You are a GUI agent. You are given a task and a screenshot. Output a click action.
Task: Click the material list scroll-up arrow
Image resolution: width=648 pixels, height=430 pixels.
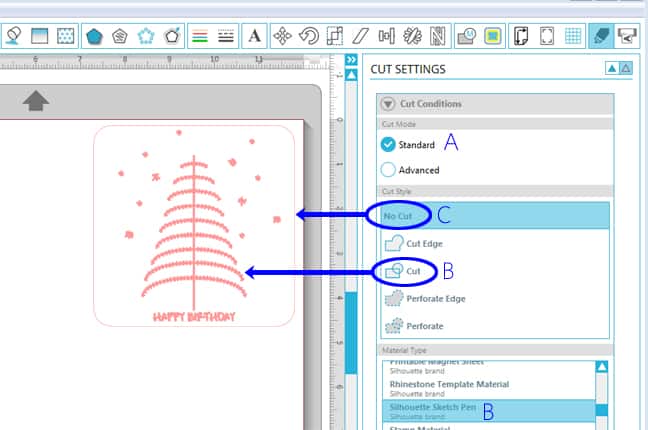tap(602, 367)
